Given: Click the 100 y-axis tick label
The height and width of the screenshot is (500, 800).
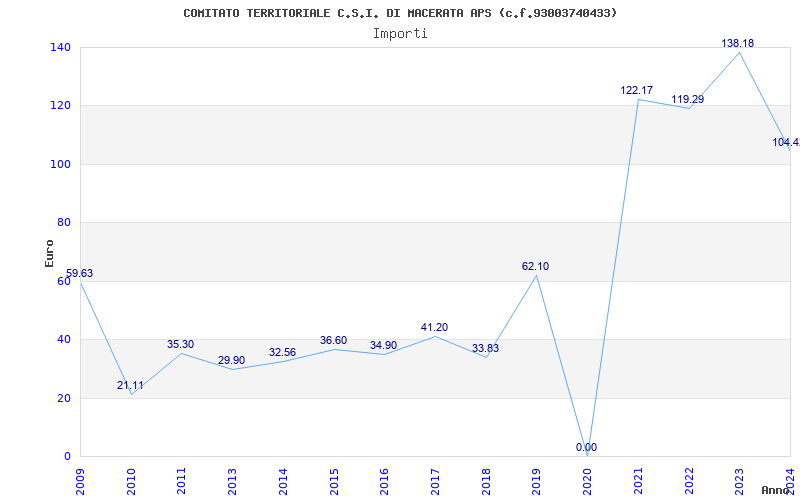Looking at the screenshot, I should [60, 164].
